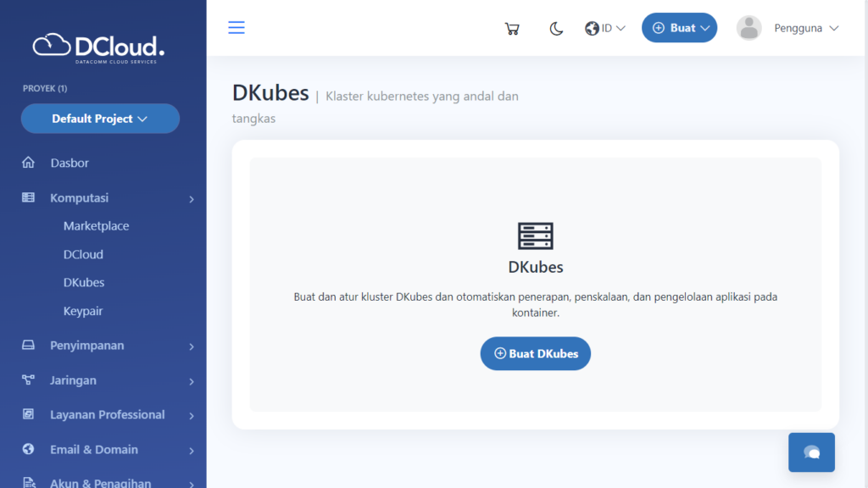Screen dimensions: 868x488
Task: Open the Pengguna user menu
Action: (x=806, y=28)
